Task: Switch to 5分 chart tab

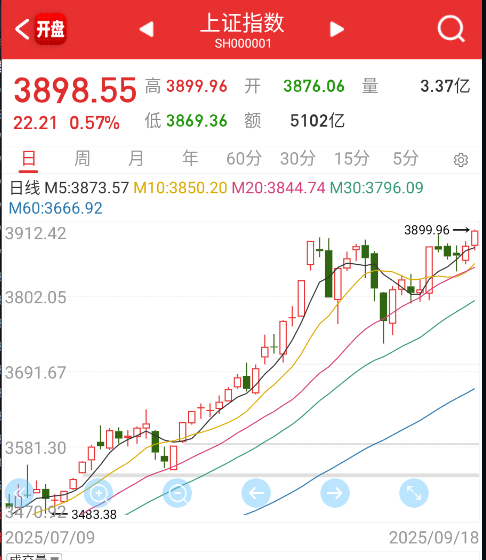Action: click(406, 159)
